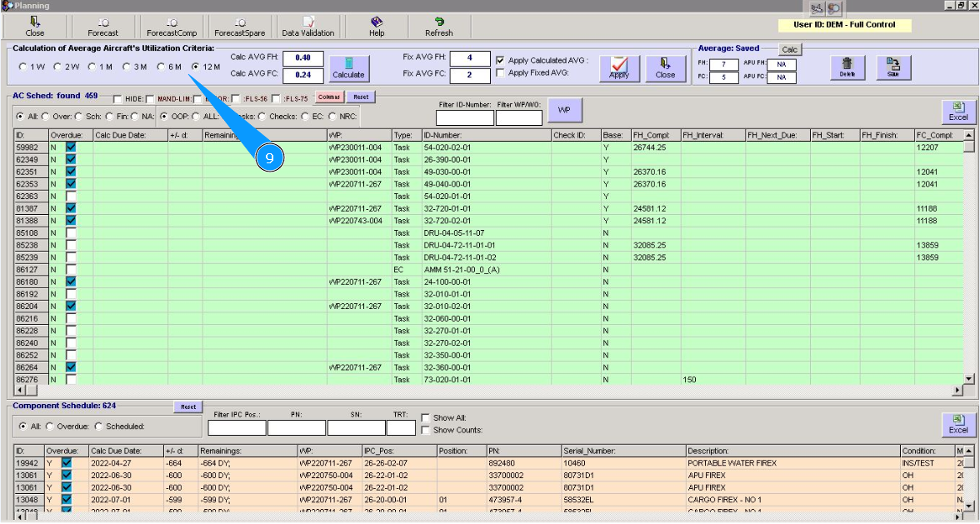Uncheck the Apply Calculated AVG checkbox
This screenshot has height=524, width=980.
[x=500, y=61]
